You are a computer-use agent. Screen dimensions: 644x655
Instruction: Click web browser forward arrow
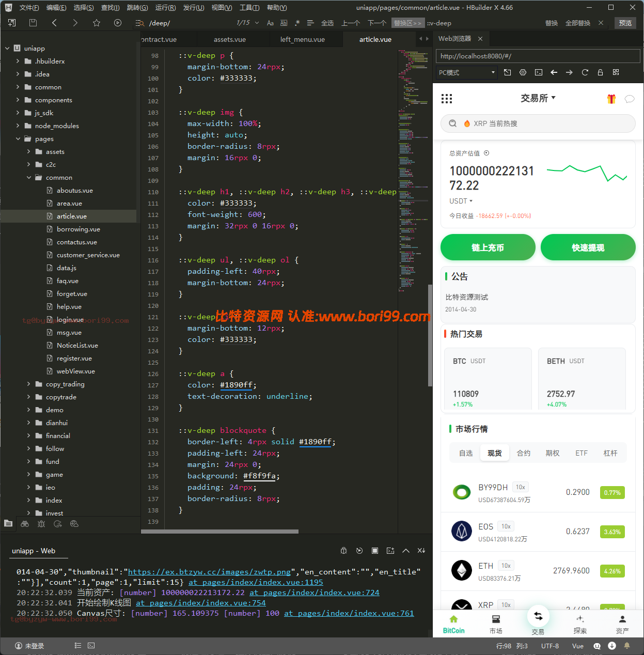click(x=569, y=72)
